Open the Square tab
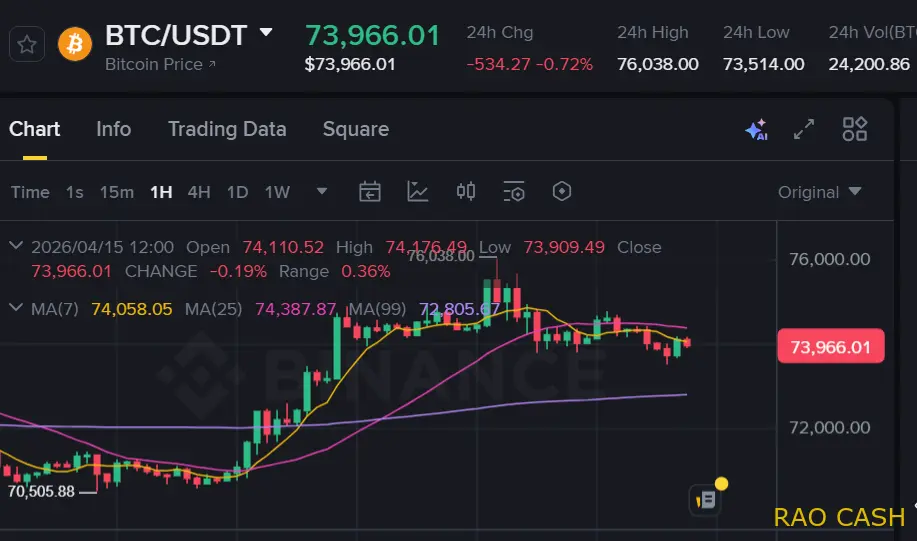917x541 pixels. (356, 129)
